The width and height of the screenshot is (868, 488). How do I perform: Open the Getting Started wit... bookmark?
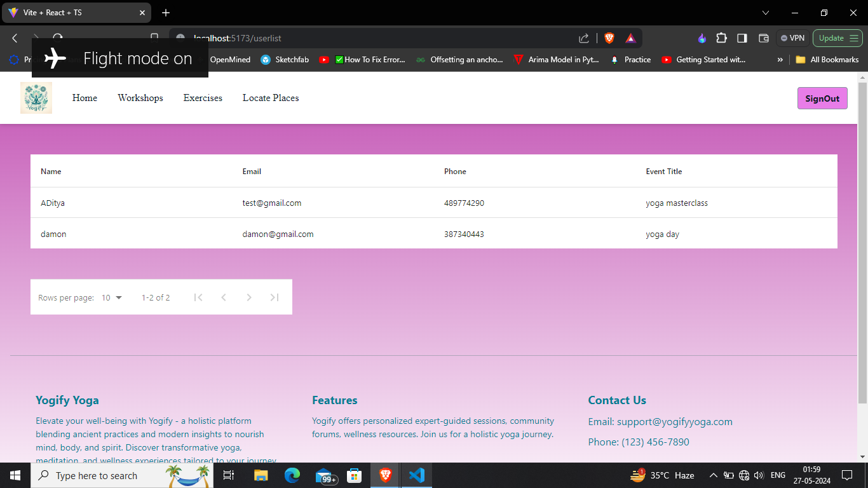pos(704,60)
